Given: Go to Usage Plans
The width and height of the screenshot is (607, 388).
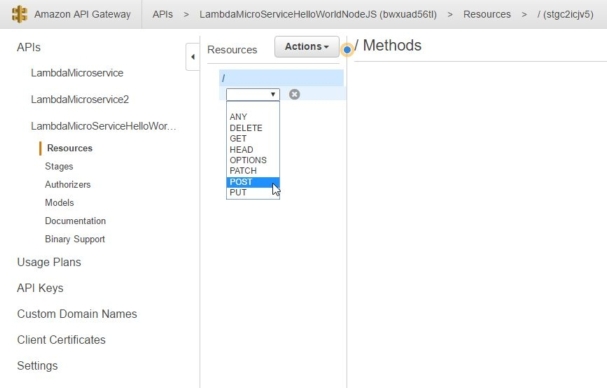Looking at the screenshot, I should coord(49,262).
